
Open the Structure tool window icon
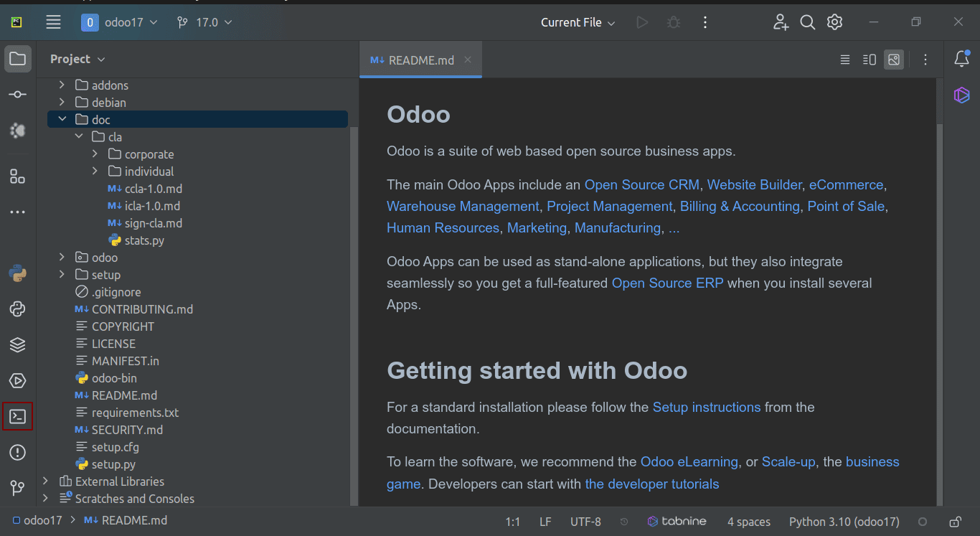coord(18,177)
